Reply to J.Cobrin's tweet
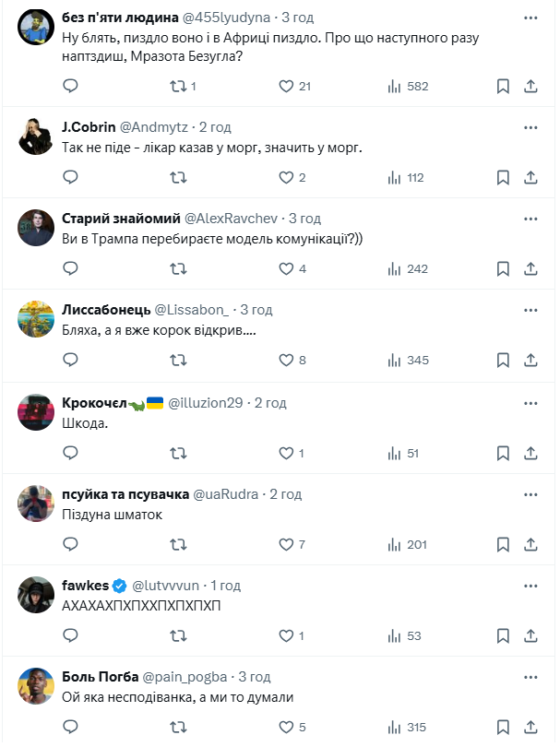Image resolution: width=560 pixels, height=747 pixels. pos(70,177)
